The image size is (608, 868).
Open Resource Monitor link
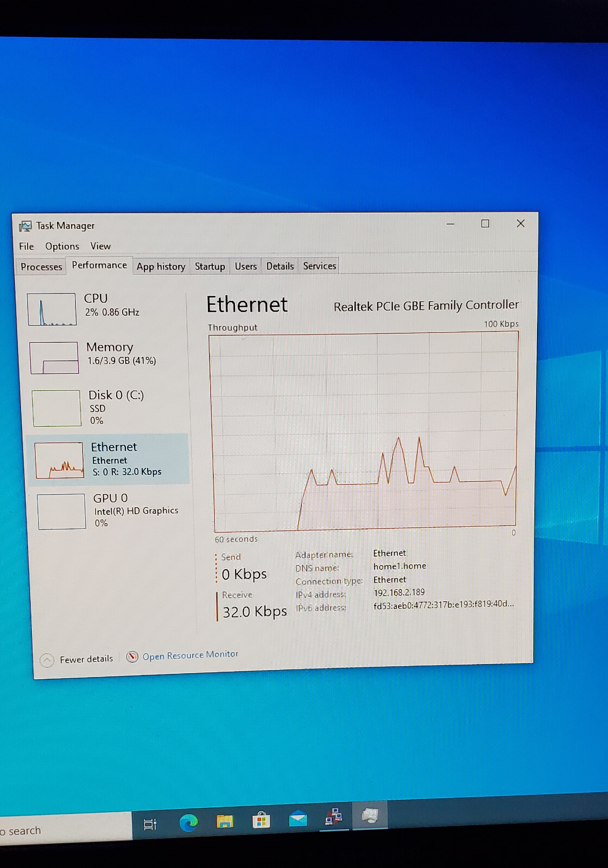pos(190,655)
